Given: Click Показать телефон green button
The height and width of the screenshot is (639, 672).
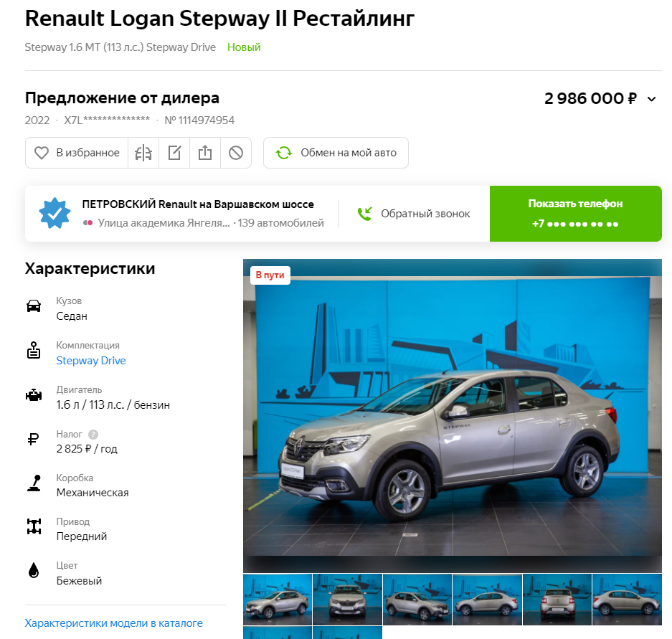Looking at the screenshot, I should tap(576, 214).
